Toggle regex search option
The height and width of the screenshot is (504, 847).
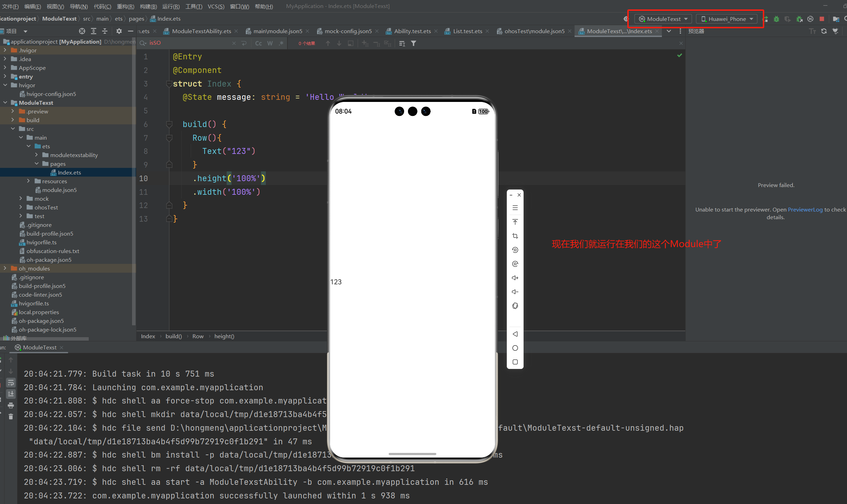281,43
